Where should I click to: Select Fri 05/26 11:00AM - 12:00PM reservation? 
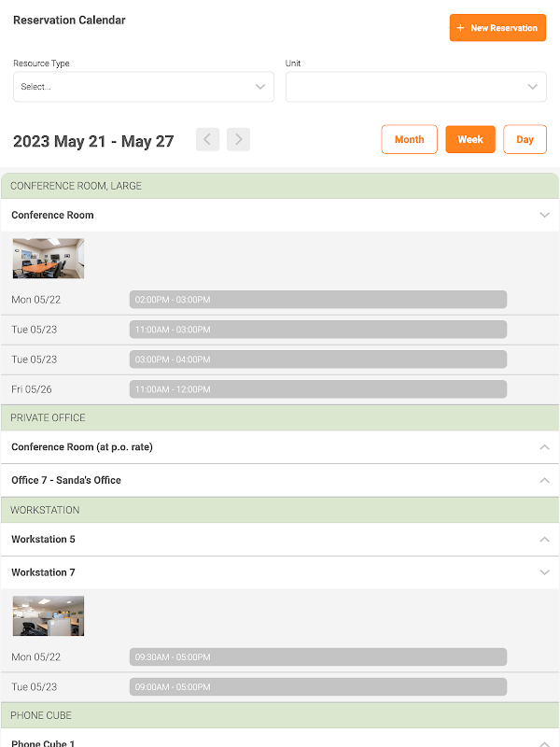pyautogui.click(x=318, y=389)
